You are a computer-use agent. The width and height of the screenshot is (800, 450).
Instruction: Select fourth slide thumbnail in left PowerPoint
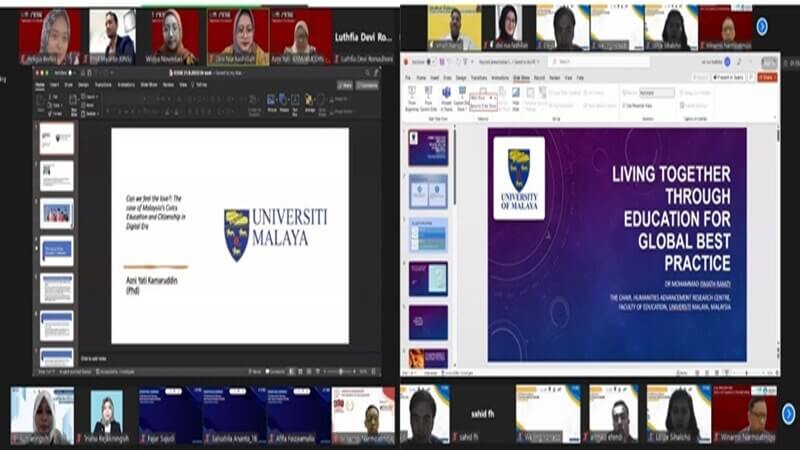(x=57, y=251)
